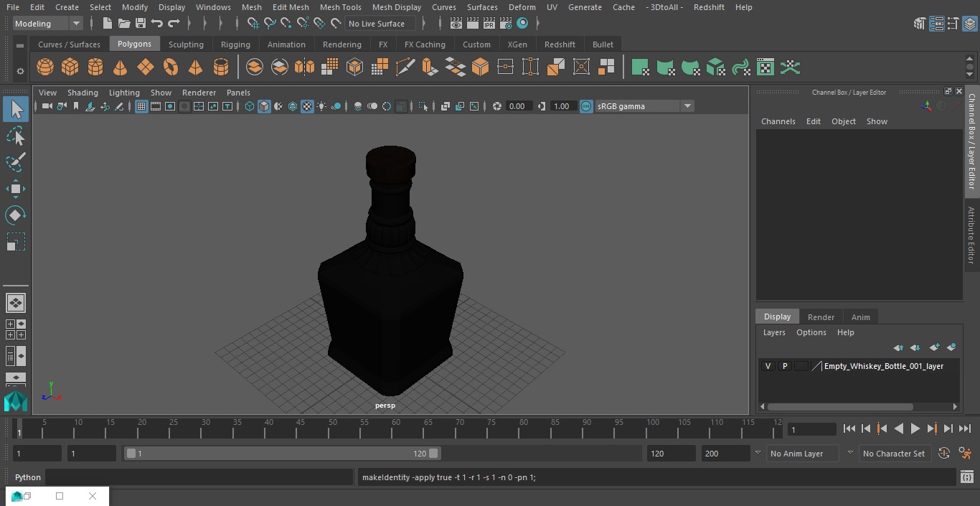Open the Channels menu in Channel Box

pos(778,121)
